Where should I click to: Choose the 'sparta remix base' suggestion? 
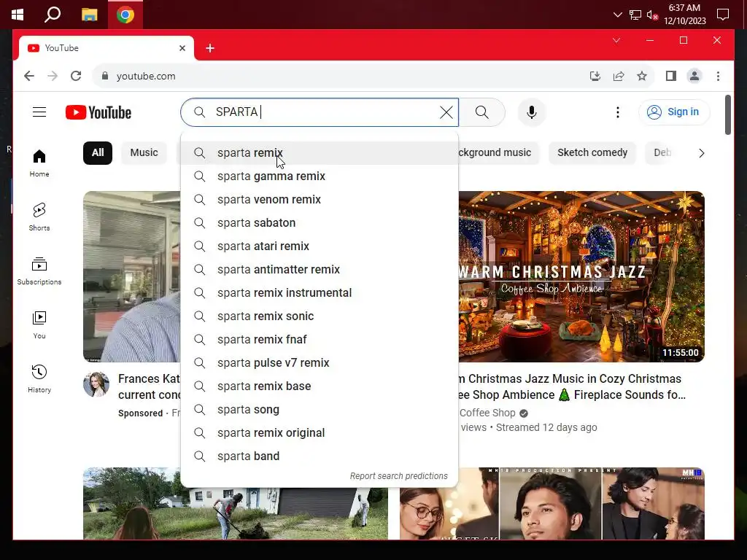click(x=320, y=386)
